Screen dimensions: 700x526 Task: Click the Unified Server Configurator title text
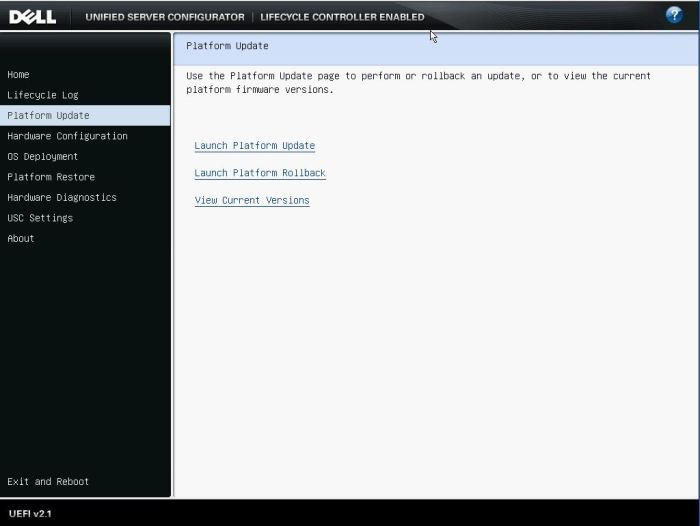point(165,17)
